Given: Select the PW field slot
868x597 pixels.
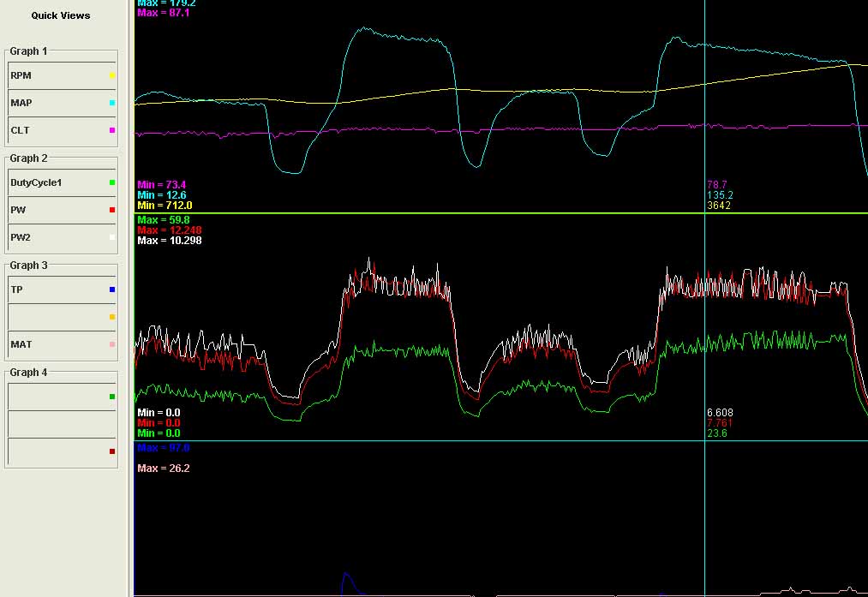Looking at the screenshot, I should pyautogui.click(x=57, y=210).
